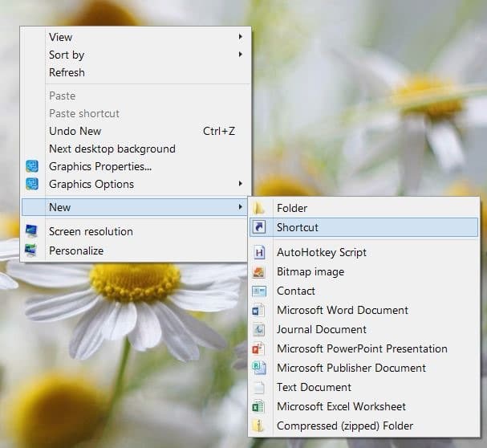
Task: Create a Microsoft PowerPoint Presentation
Action: tap(364, 348)
